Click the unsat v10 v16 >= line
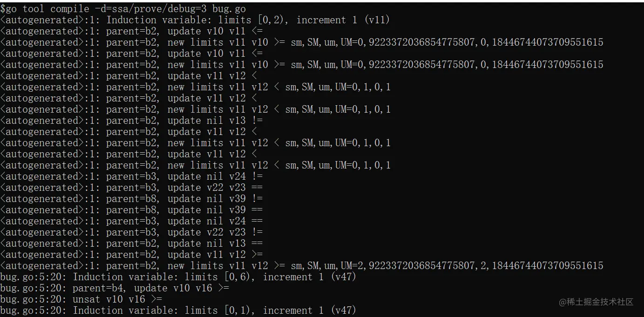This screenshot has height=317, width=644. coord(81,299)
